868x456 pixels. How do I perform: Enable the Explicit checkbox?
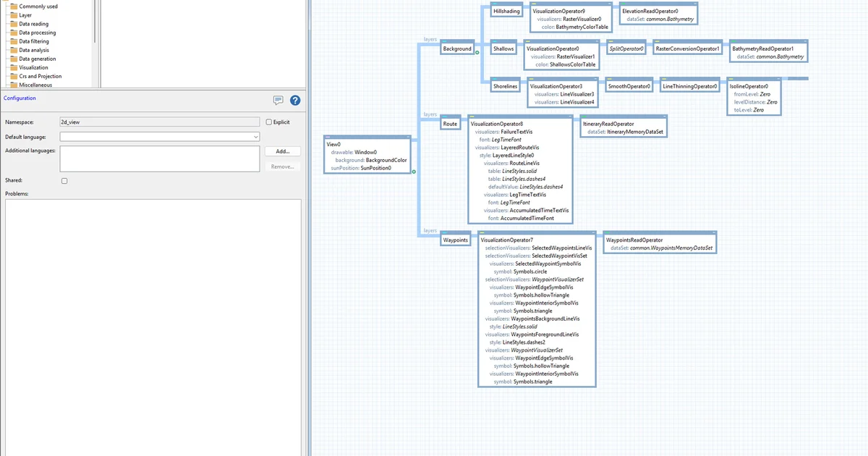click(x=269, y=122)
